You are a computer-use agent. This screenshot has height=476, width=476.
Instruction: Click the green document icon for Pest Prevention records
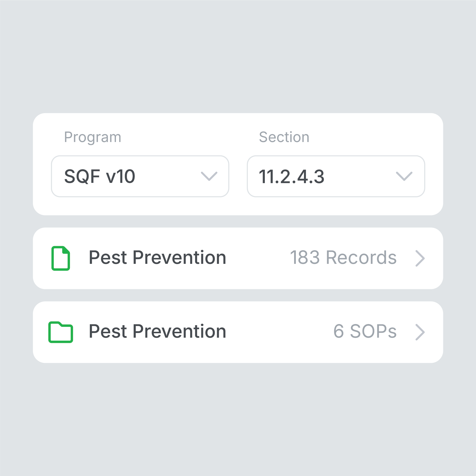tap(61, 258)
